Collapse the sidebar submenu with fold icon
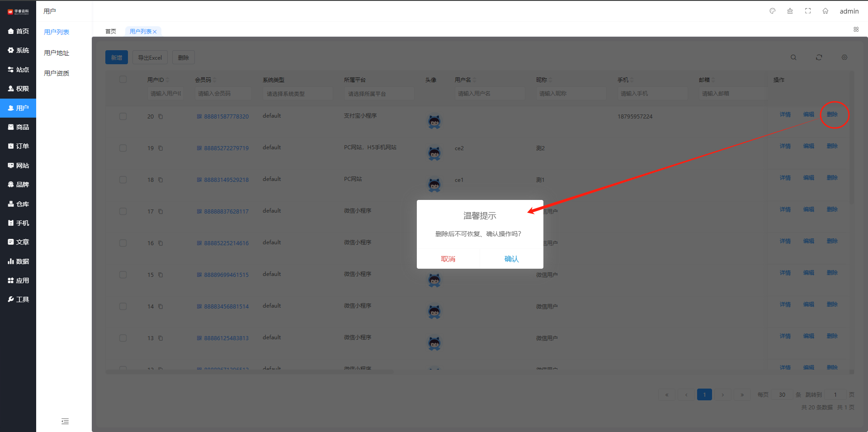 click(x=65, y=421)
